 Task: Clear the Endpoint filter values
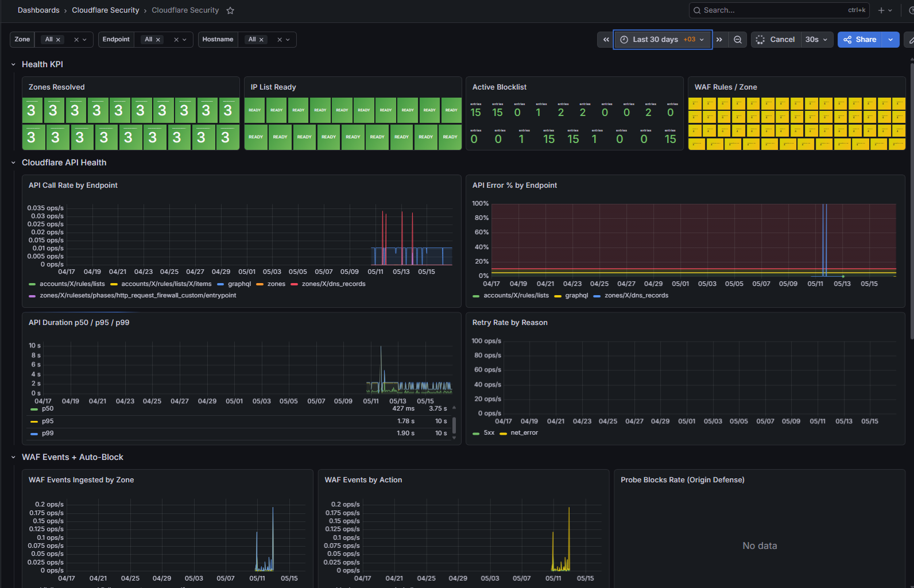(176, 40)
